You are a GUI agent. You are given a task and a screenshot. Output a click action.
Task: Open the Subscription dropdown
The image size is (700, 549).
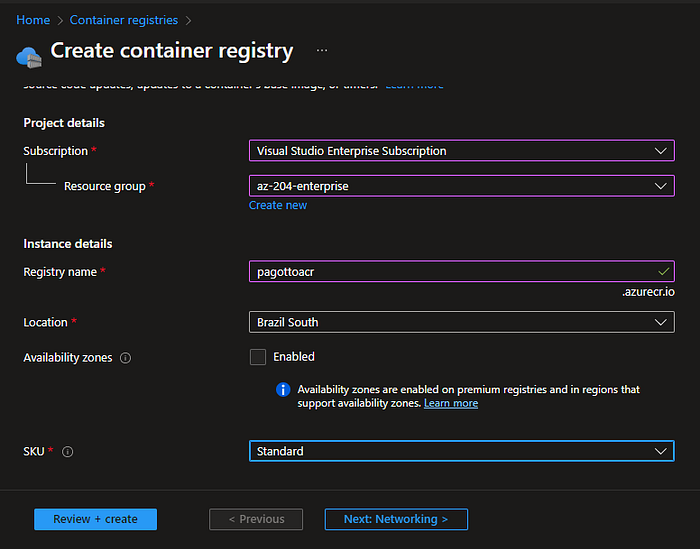coord(461,151)
